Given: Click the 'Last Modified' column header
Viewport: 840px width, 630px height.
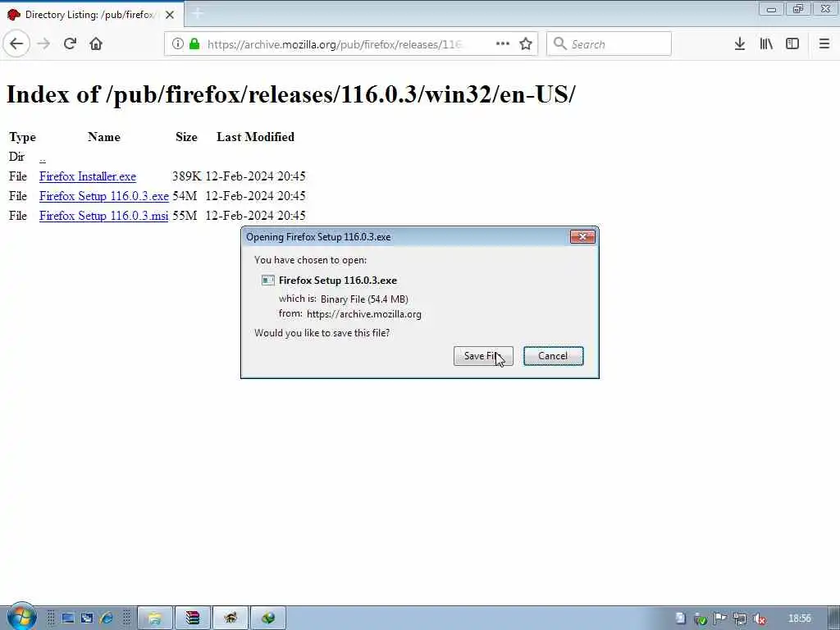Looking at the screenshot, I should 256,137.
